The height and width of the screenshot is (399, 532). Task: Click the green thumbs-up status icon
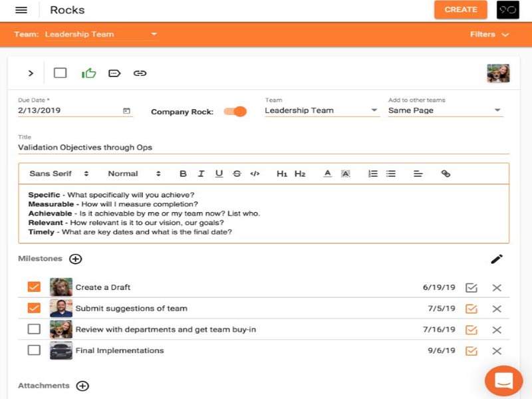coord(88,73)
